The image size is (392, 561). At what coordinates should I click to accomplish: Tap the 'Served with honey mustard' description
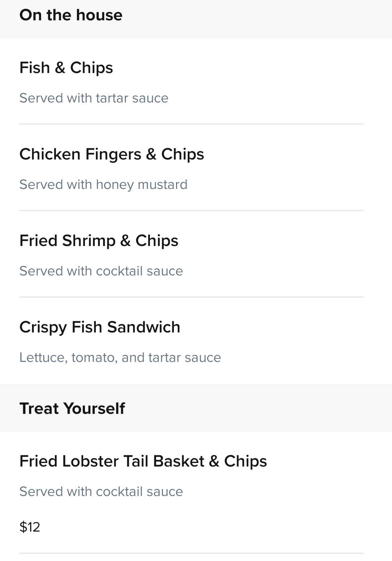103,185
